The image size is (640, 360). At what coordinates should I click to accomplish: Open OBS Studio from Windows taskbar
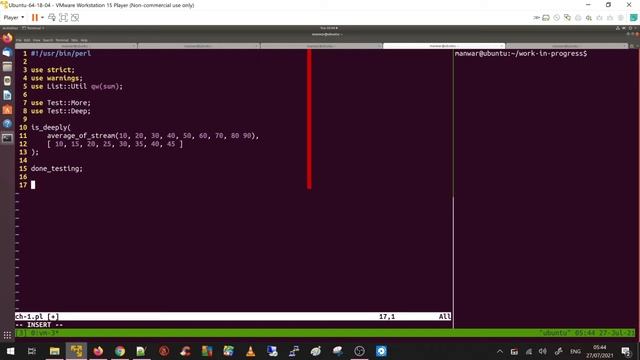(359, 351)
